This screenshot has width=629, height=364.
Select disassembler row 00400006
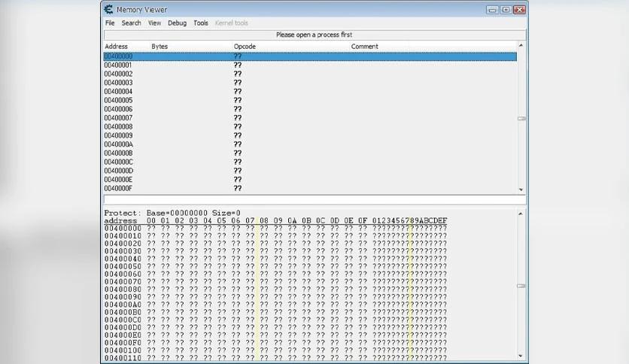pyautogui.click(x=310, y=110)
